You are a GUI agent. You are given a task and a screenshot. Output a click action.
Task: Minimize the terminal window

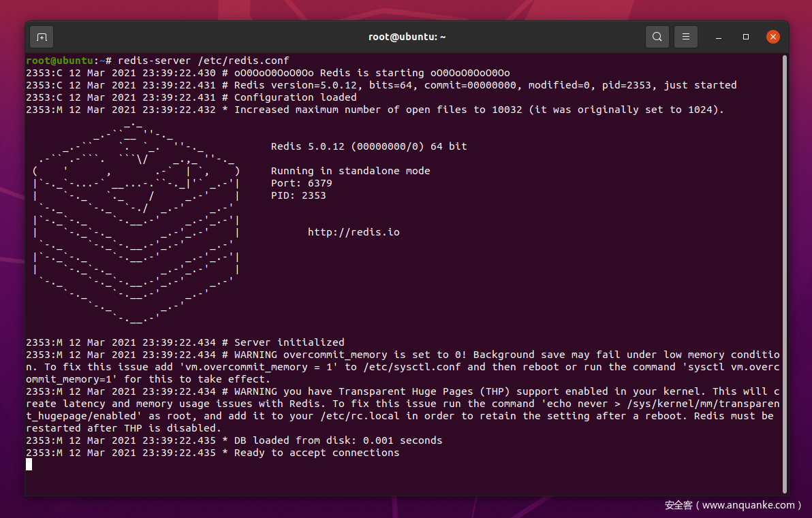coord(718,37)
